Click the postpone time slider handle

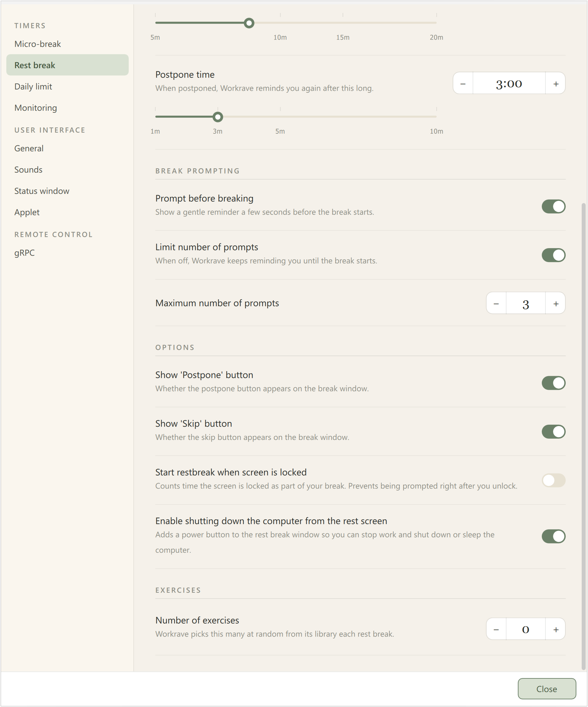coord(218,117)
